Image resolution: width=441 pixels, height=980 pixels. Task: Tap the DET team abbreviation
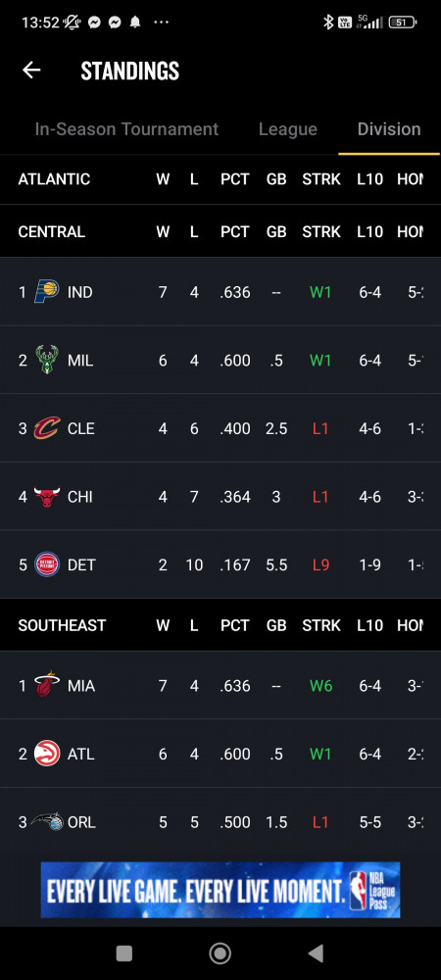[x=81, y=565]
